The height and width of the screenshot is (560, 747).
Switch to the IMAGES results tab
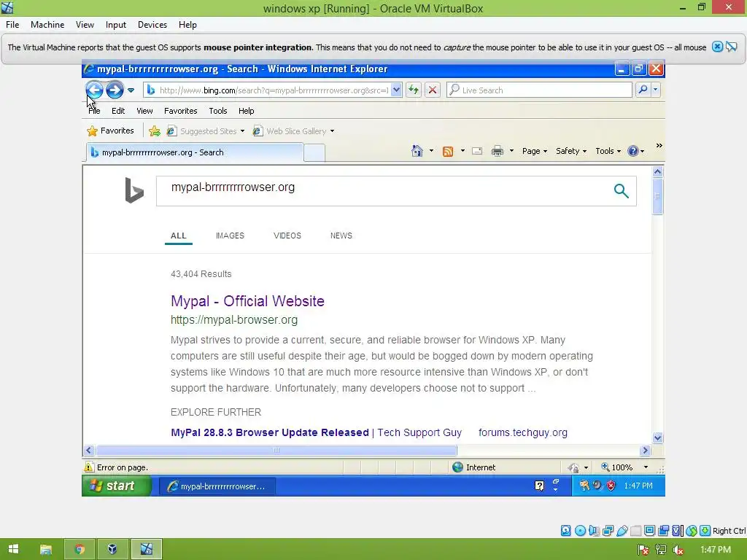click(230, 236)
